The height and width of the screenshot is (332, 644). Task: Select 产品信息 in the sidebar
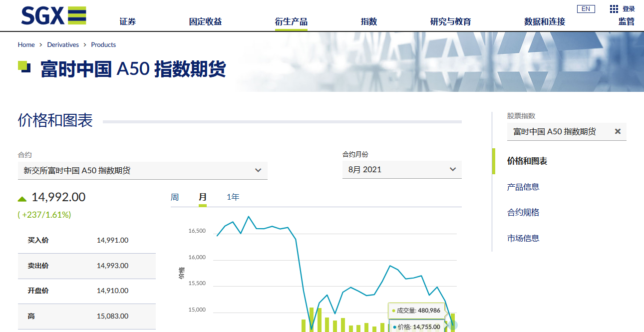(523, 187)
